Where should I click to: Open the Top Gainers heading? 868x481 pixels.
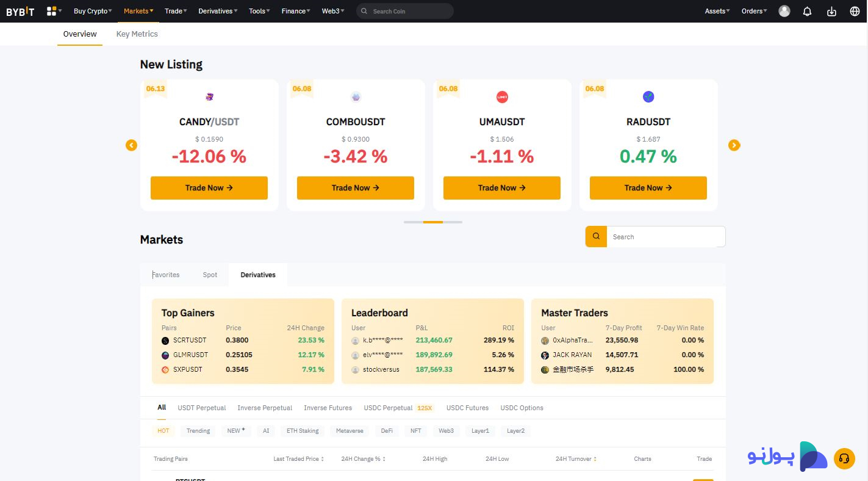click(x=188, y=313)
